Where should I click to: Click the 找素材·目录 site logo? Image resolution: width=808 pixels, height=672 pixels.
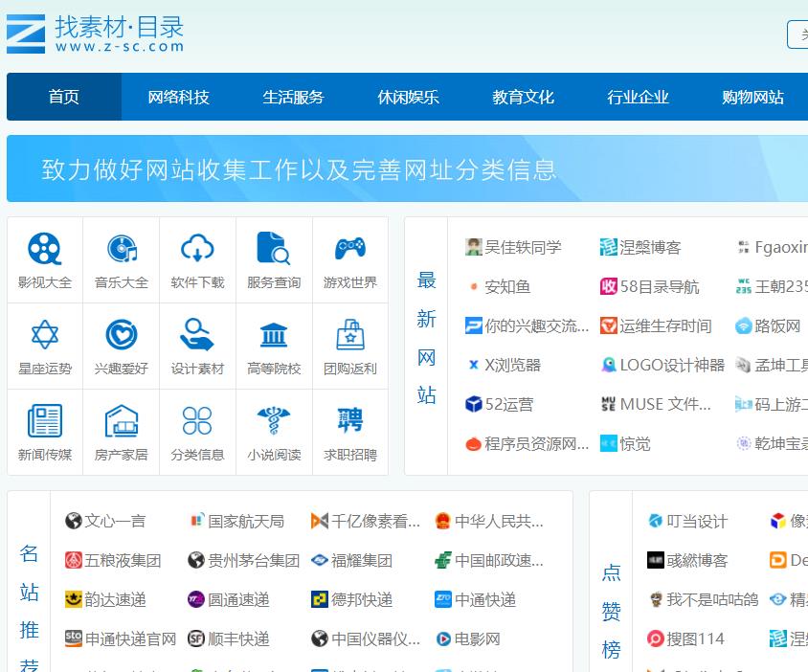tap(96, 34)
